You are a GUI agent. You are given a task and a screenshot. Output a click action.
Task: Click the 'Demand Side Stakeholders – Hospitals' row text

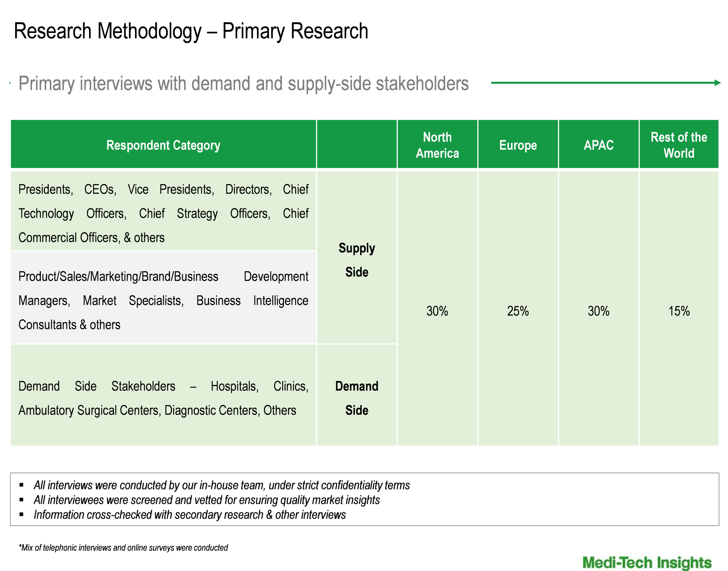click(x=164, y=398)
